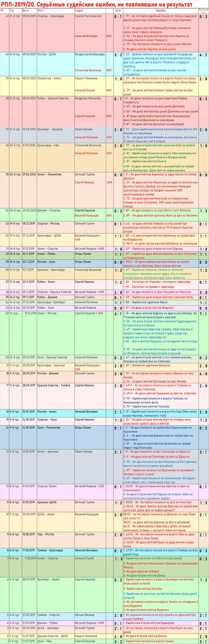Select date cell "01.03.2020"

29,146
